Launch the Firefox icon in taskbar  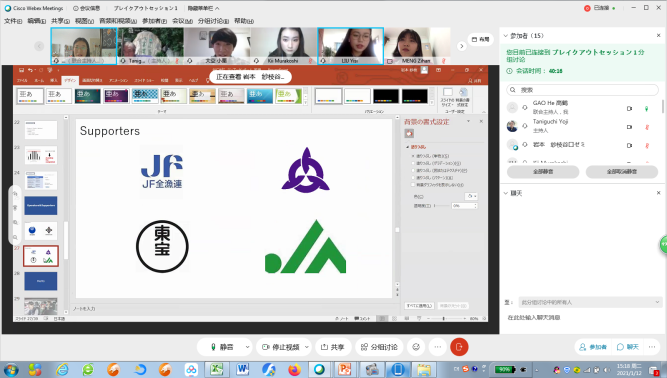(294, 369)
